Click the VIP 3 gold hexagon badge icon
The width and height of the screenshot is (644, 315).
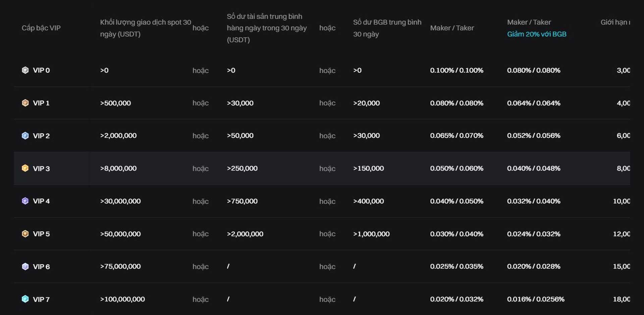pyautogui.click(x=25, y=168)
